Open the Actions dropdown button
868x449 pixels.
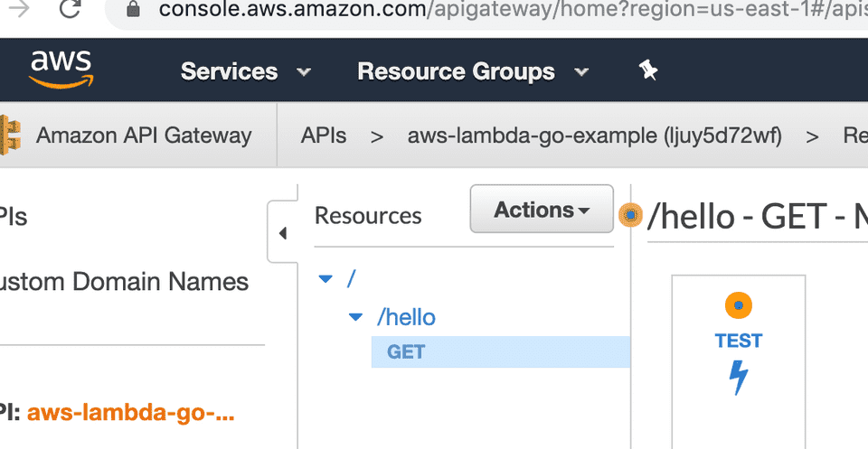[542, 209]
